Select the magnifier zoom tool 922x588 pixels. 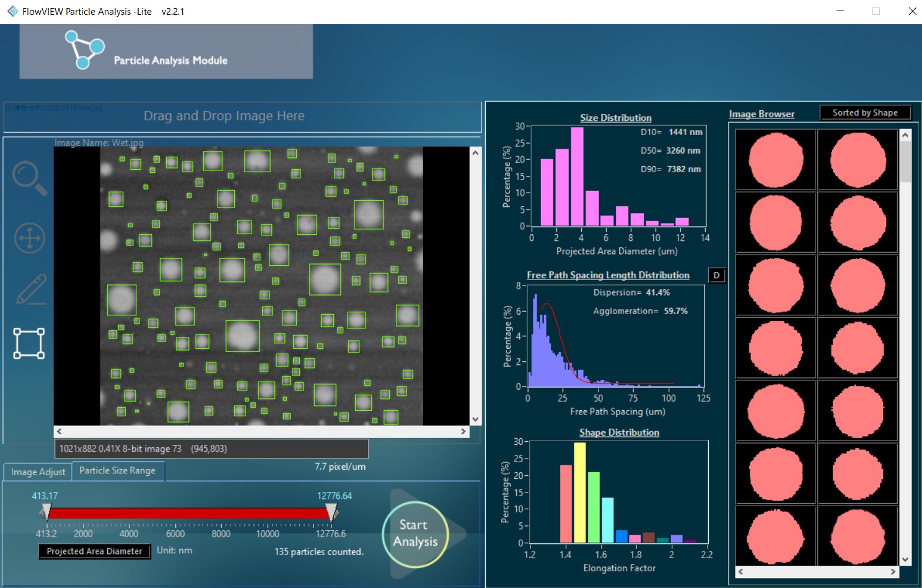(29, 178)
